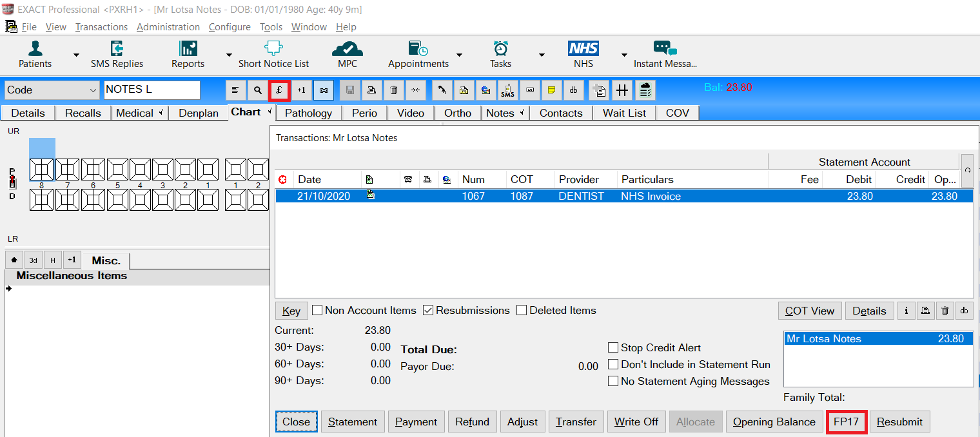This screenshot has width=980, height=437.
Task: Expand the NHS dropdown arrow
Action: tap(624, 55)
